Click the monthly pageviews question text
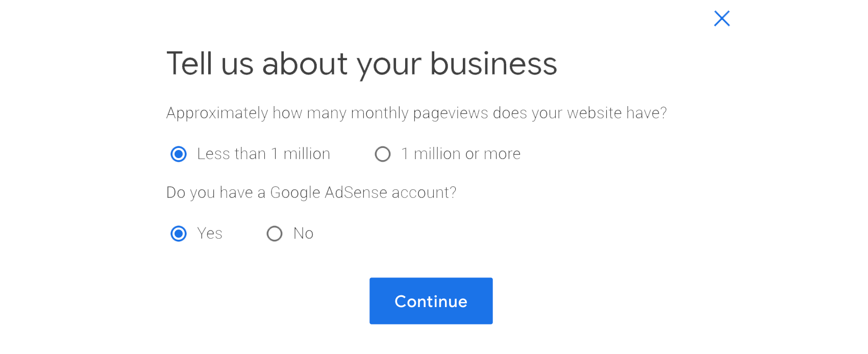868x354 pixels. [x=416, y=113]
